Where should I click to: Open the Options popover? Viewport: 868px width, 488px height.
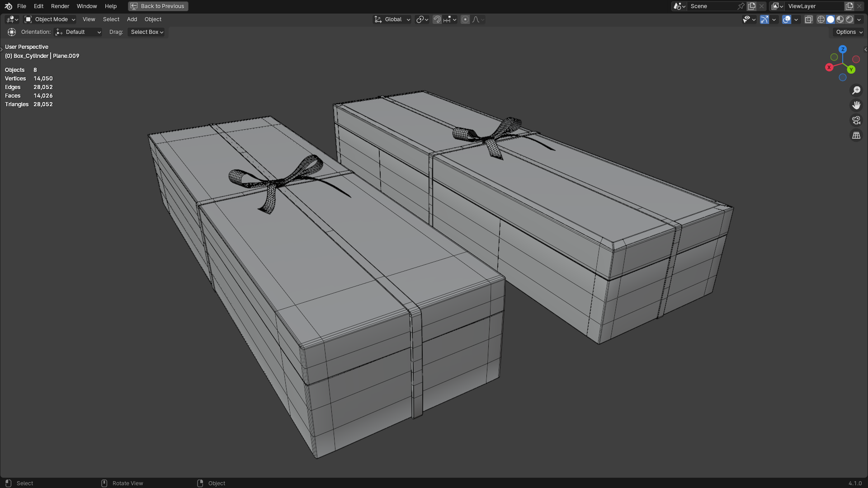tap(849, 32)
